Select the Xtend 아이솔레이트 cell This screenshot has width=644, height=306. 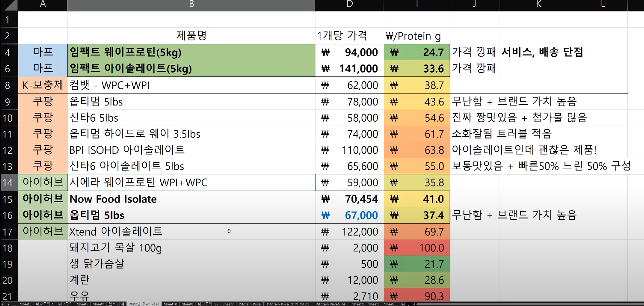191,232
